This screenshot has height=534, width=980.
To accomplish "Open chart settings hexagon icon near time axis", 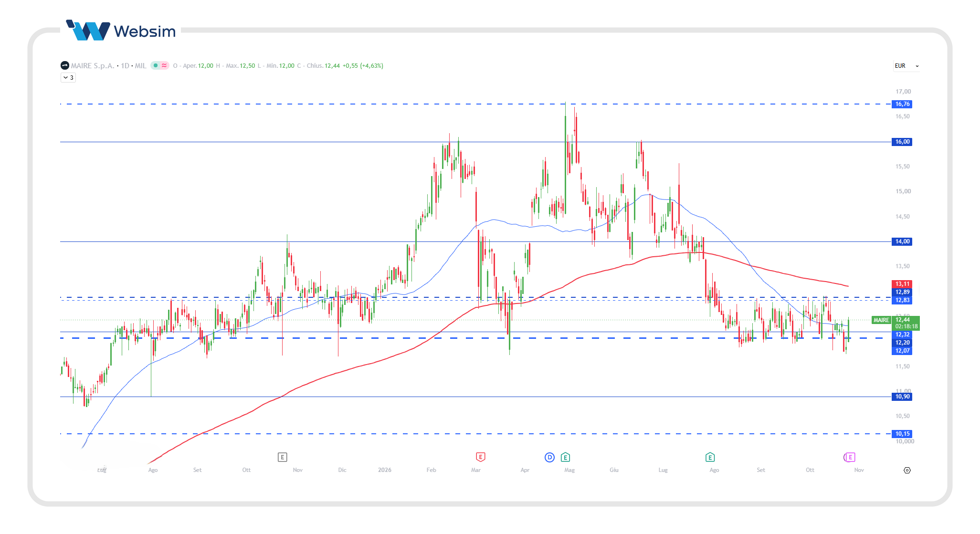I will pos(907,470).
